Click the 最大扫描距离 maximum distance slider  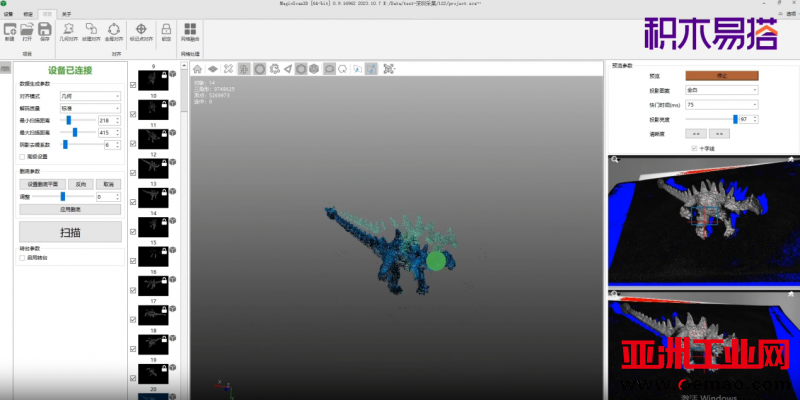pos(78,133)
